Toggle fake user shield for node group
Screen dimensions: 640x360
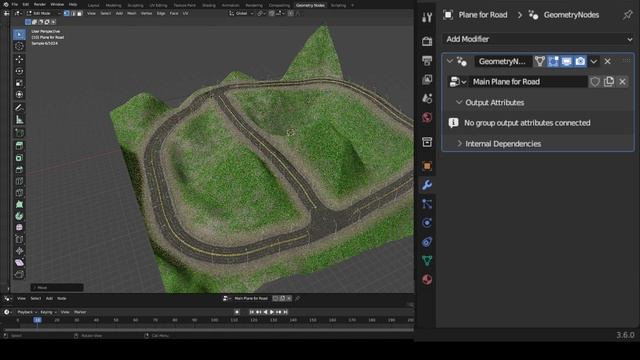click(595, 82)
